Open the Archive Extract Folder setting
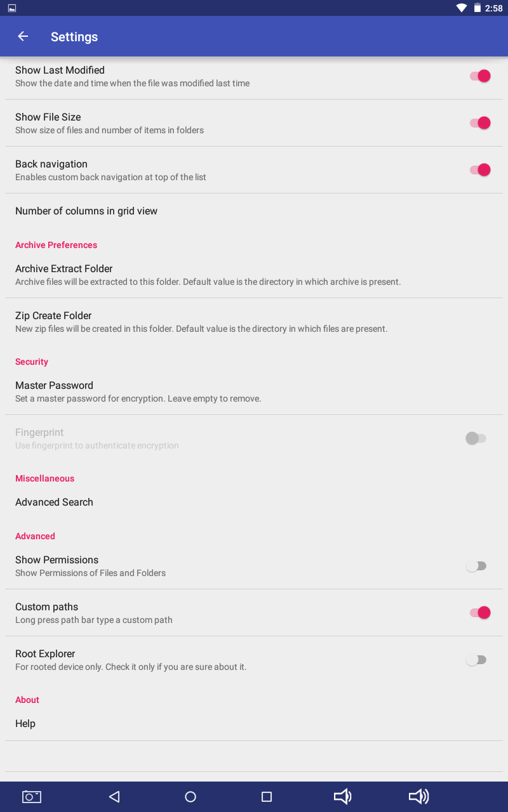This screenshot has height=812, width=508. pyautogui.click(x=63, y=275)
